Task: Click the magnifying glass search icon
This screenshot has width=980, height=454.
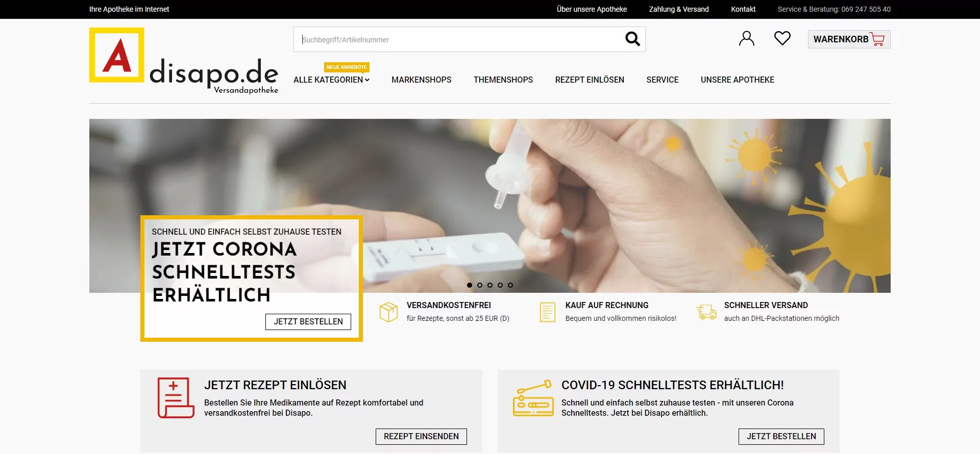Action: 632,39
